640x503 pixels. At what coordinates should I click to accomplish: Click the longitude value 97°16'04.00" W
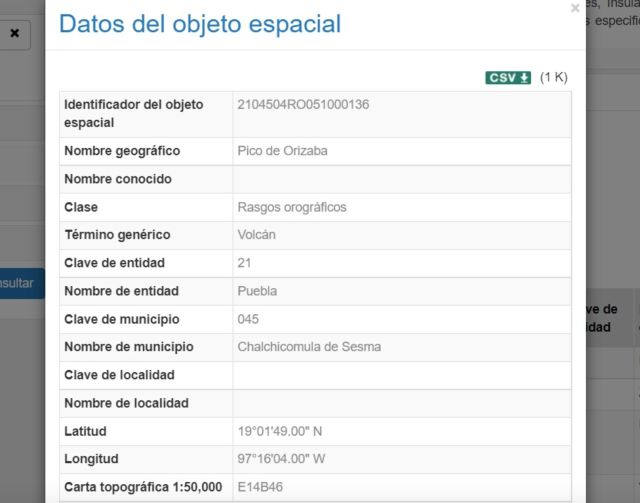click(x=281, y=459)
